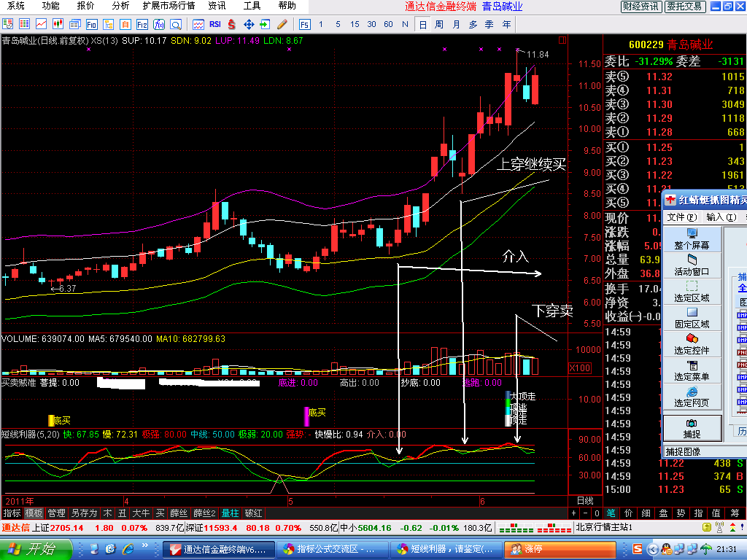
Task: Click the plus zoom button near 日线
Action: tap(574, 513)
